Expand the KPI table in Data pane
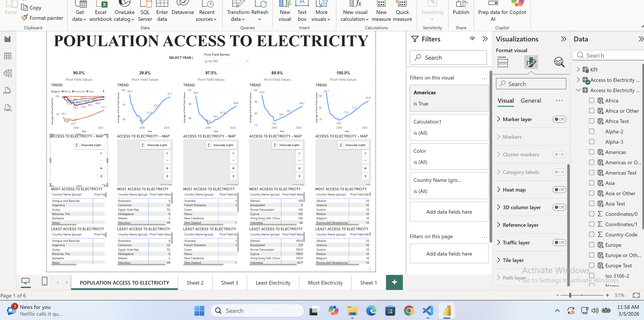This screenshot has height=320, width=644. (578, 70)
